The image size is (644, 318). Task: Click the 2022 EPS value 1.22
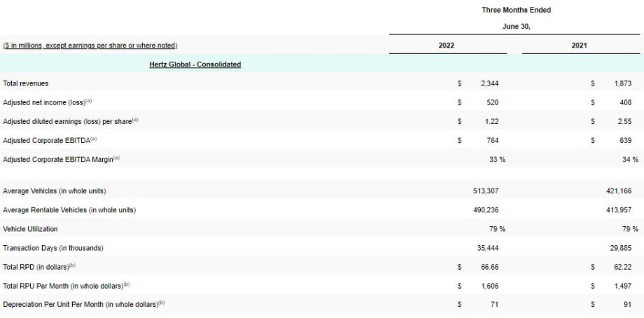pos(492,122)
